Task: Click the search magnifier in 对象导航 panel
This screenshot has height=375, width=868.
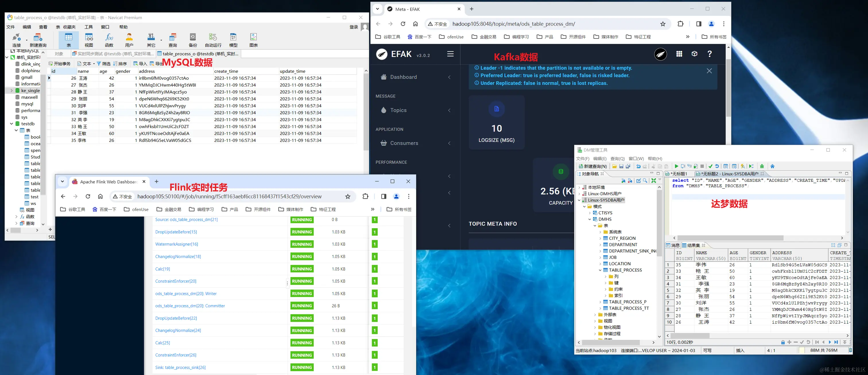Action: tap(645, 181)
